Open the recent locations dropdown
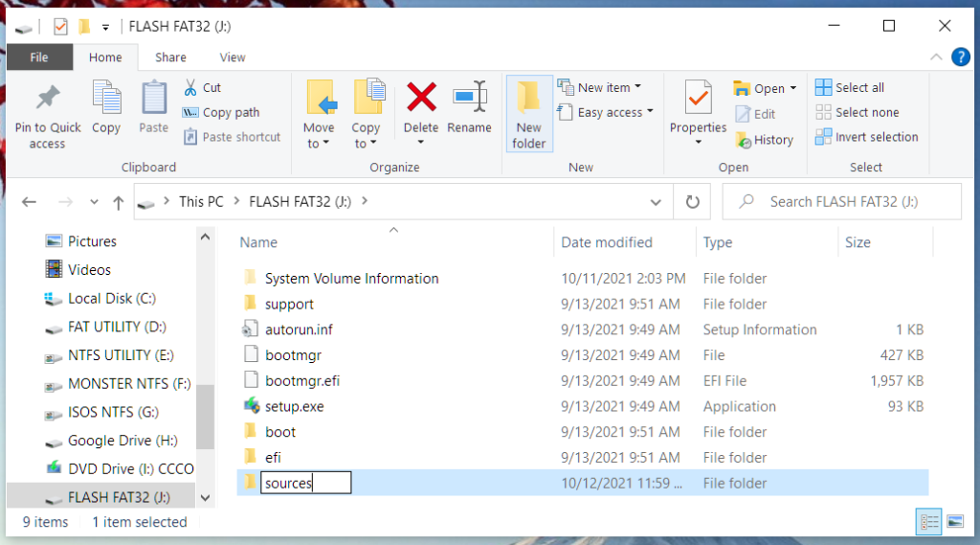The image size is (980, 545). click(94, 202)
